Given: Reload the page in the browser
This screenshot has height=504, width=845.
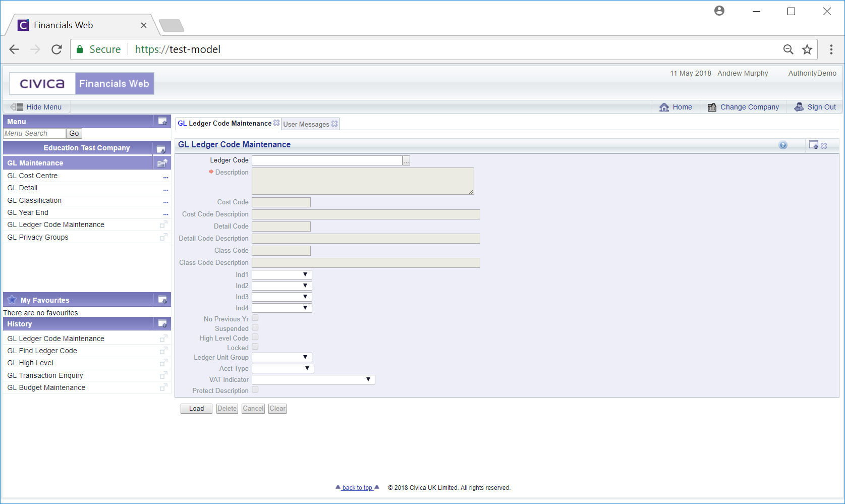Looking at the screenshot, I should pos(57,49).
